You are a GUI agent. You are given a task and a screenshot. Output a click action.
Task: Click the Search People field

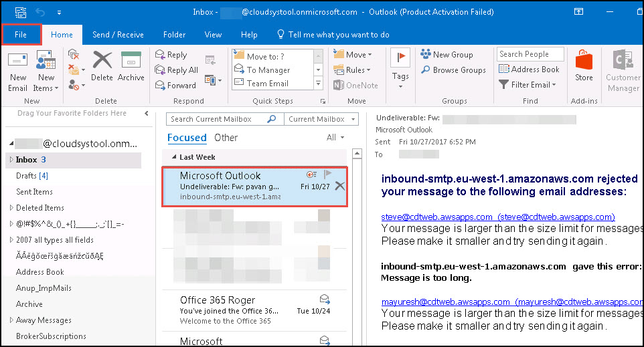coord(530,54)
